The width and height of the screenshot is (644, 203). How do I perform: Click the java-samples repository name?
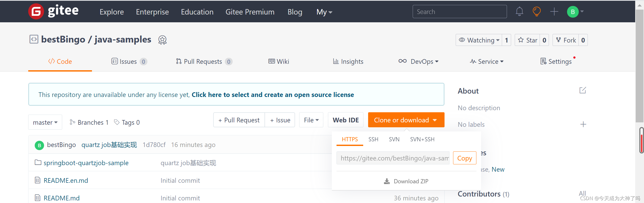tap(123, 39)
